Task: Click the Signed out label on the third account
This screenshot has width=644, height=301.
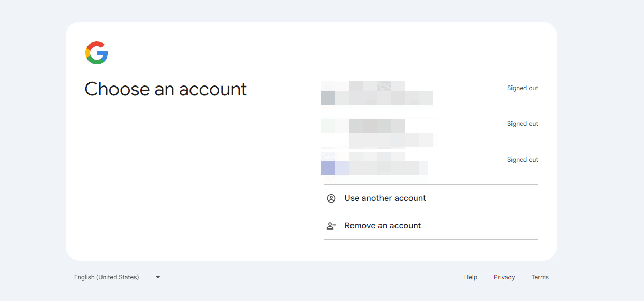Action: click(x=522, y=159)
